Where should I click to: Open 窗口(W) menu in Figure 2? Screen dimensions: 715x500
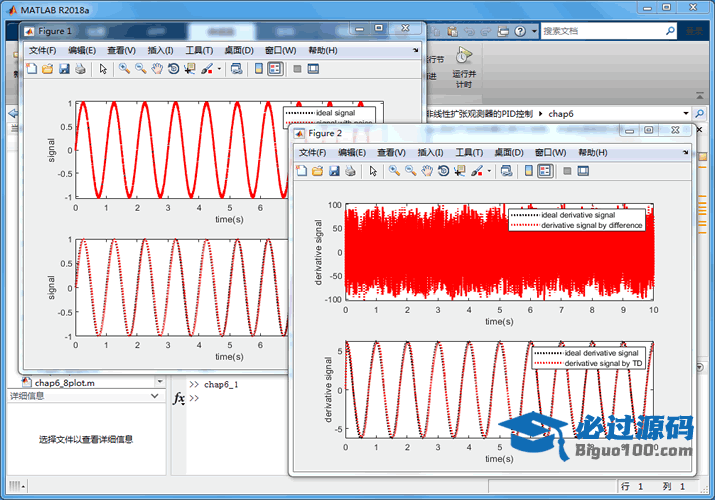pyautogui.click(x=550, y=152)
